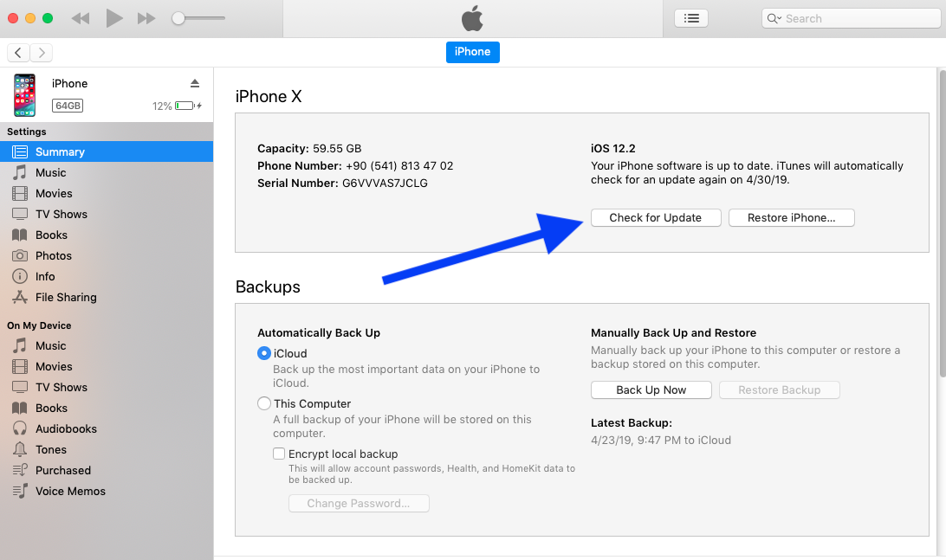The height and width of the screenshot is (560, 946).
Task: Click the magnifier search dropdown icon
Action: coord(774,19)
